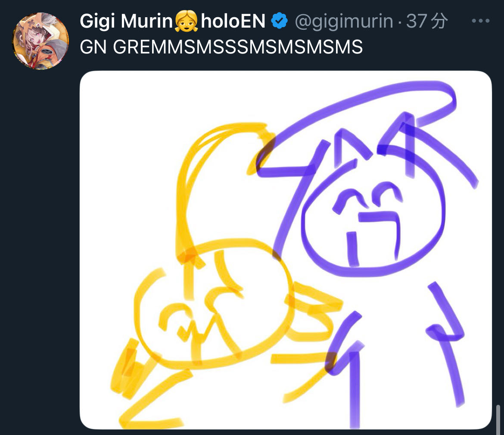Click the @gigimurin handle
504x435 pixels.
(x=344, y=22)
